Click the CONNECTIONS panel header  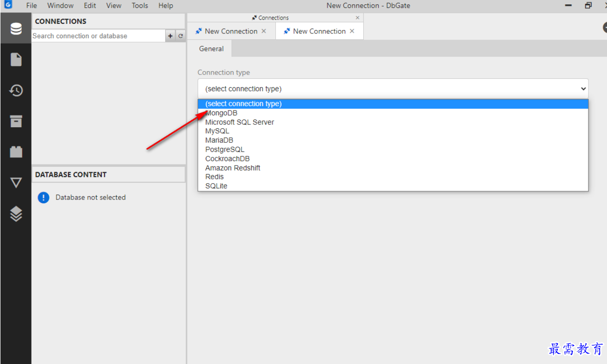point(108,21)
